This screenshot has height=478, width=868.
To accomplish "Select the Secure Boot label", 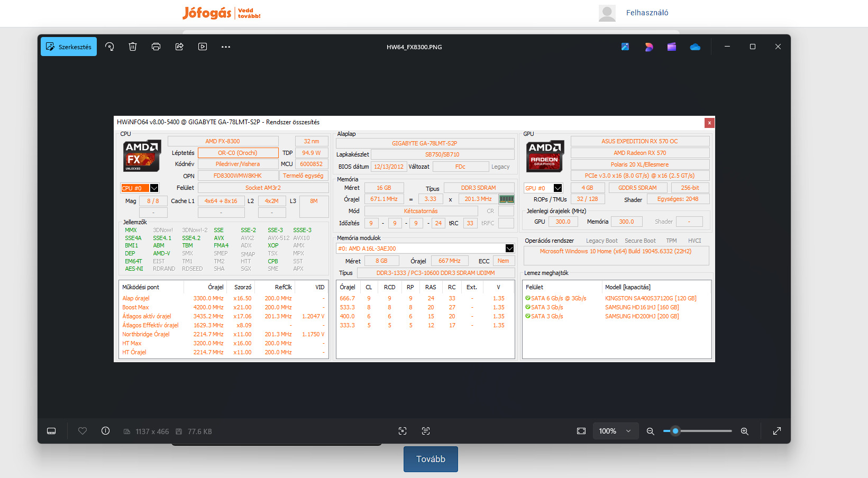I will tap(640, 241).
